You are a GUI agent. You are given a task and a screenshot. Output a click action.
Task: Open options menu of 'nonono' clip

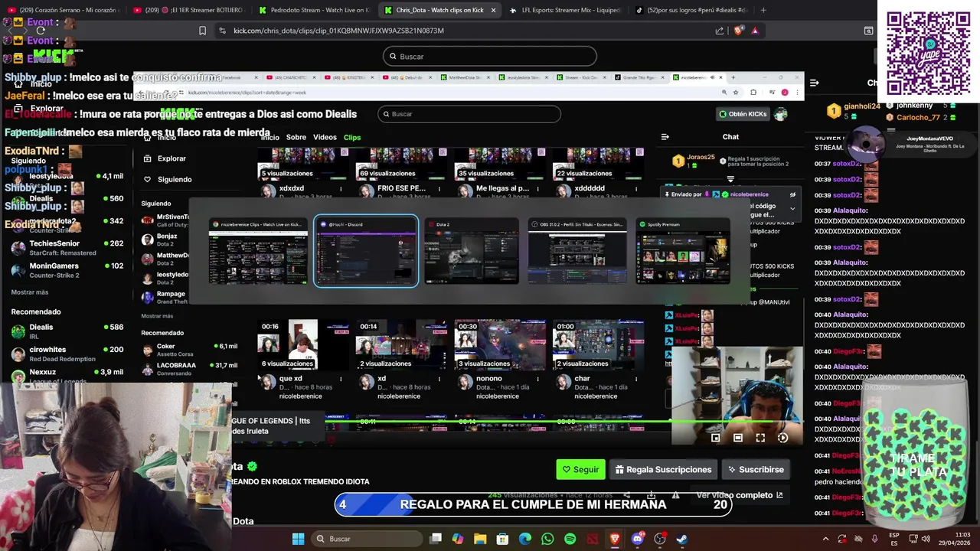pyautogui.click(x=537, y=379)
